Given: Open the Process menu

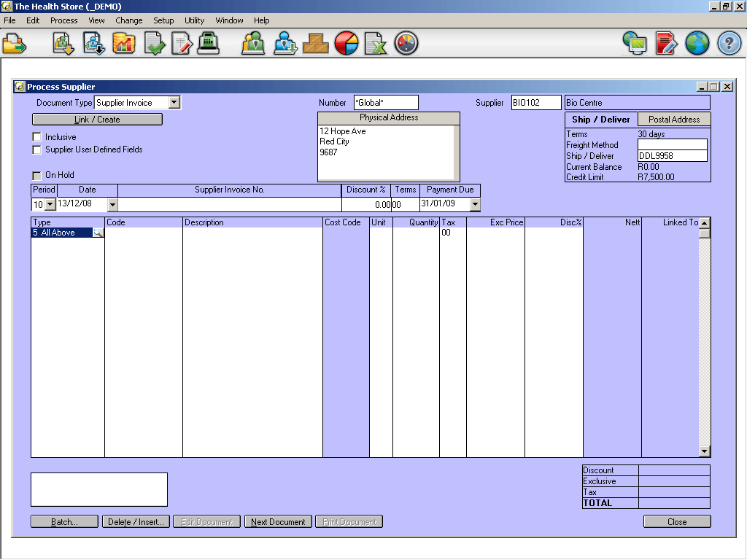Looking at the screenshot, I should (63, 20).
